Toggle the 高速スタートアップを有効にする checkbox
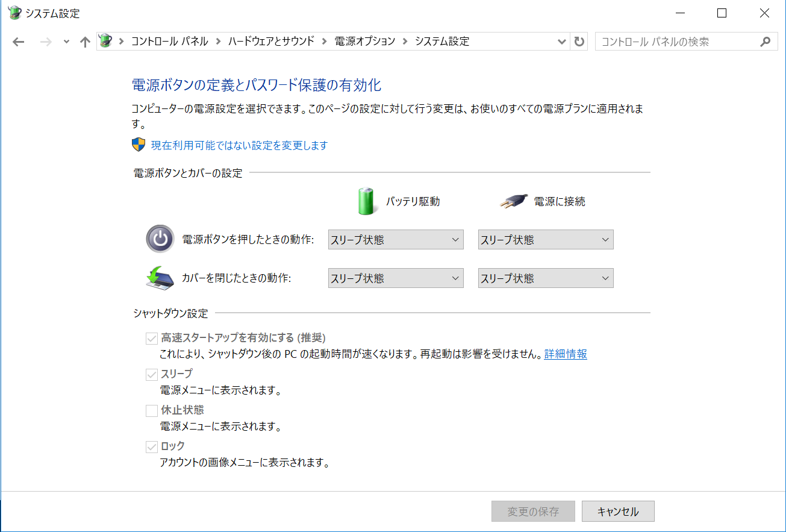The image size is (786, 532). [x=152, y=338]
